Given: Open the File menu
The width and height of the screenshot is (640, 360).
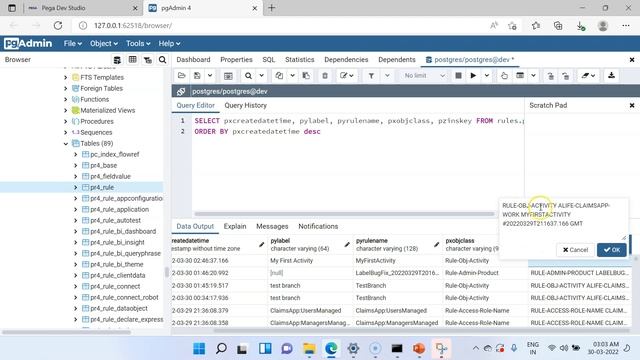Looking at the screenshot, I should 73,43.
